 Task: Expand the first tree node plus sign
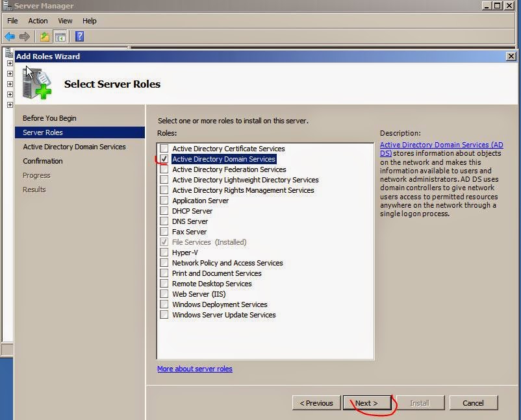click(10, 63)
